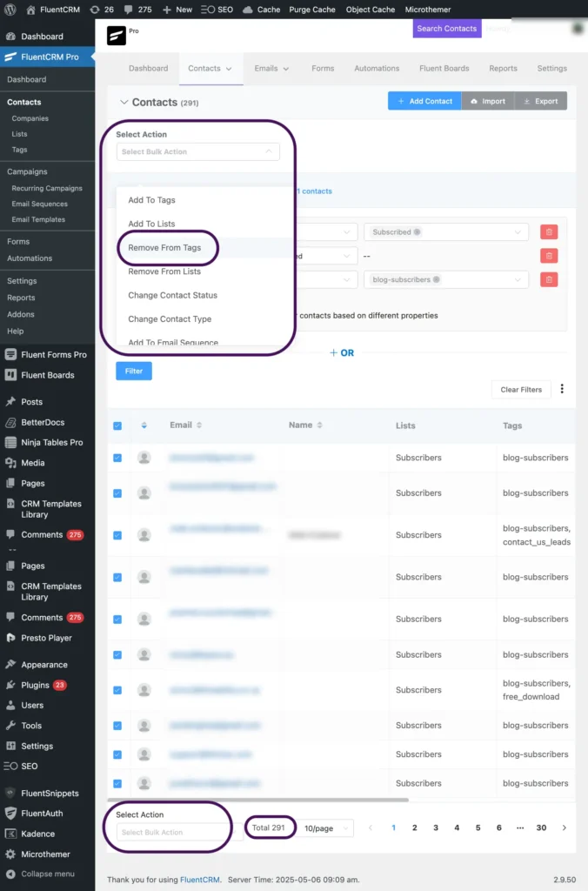
Task: Open the three-dot options menu beside Clear Filters
Action: [x=562, y=389]
